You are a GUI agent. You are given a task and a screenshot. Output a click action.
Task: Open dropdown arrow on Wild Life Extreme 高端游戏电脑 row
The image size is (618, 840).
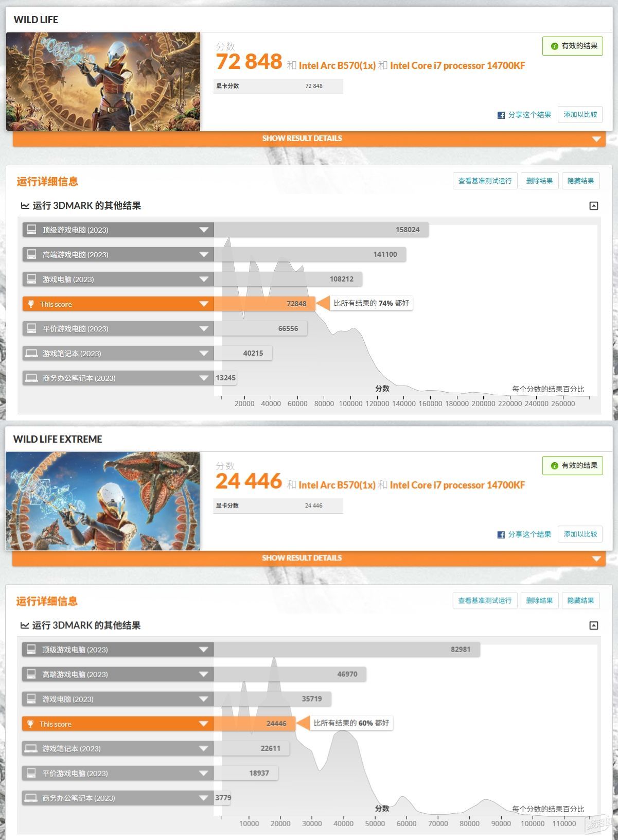(x=203, y=674)
